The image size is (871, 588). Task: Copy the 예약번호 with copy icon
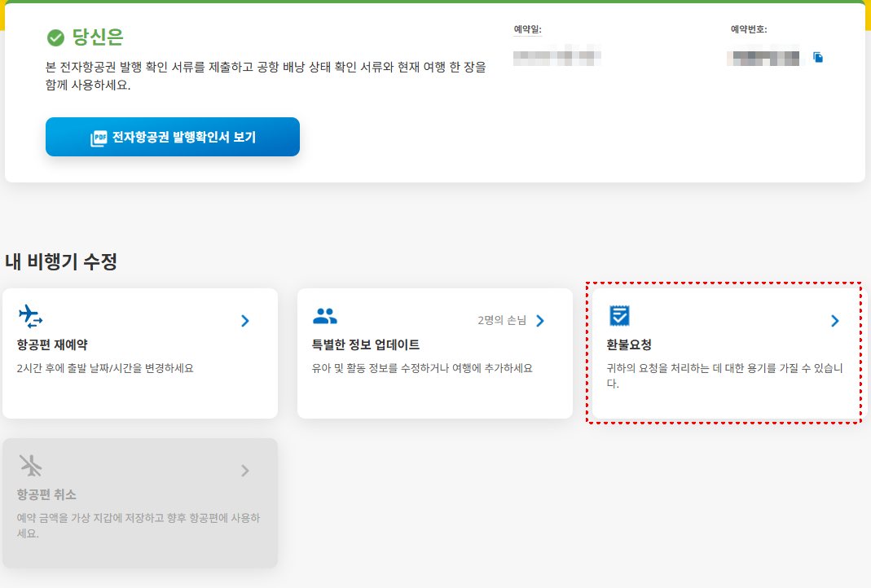[818, 57]
